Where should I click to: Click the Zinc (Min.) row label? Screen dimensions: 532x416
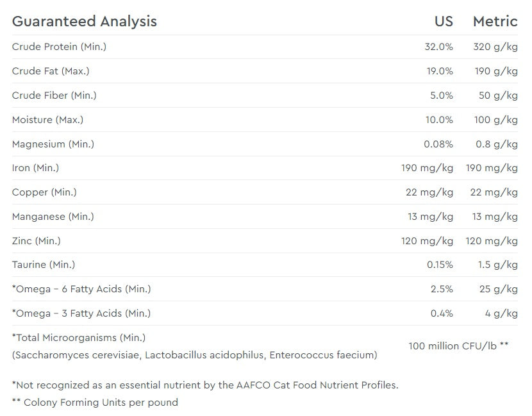pos(37,241)
